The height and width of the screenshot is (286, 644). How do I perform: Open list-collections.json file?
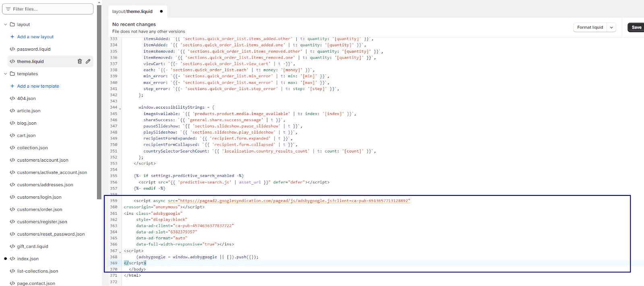[x=38, y=272]
